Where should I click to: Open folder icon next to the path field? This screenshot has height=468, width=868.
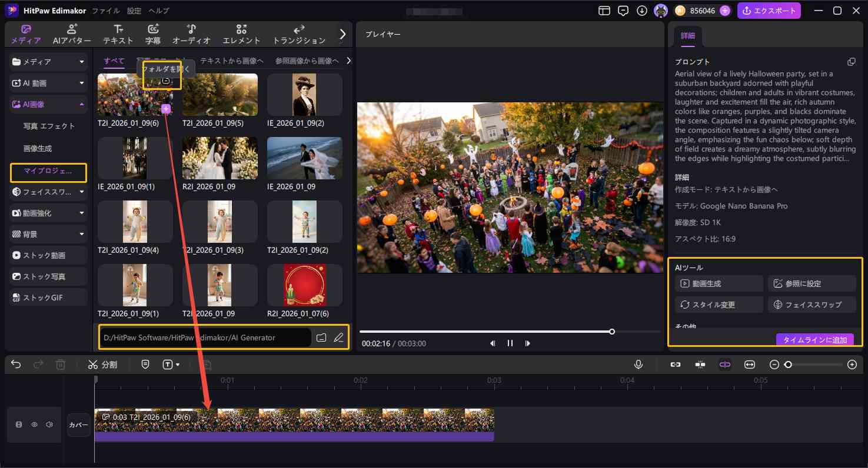(x=321, y=337)
